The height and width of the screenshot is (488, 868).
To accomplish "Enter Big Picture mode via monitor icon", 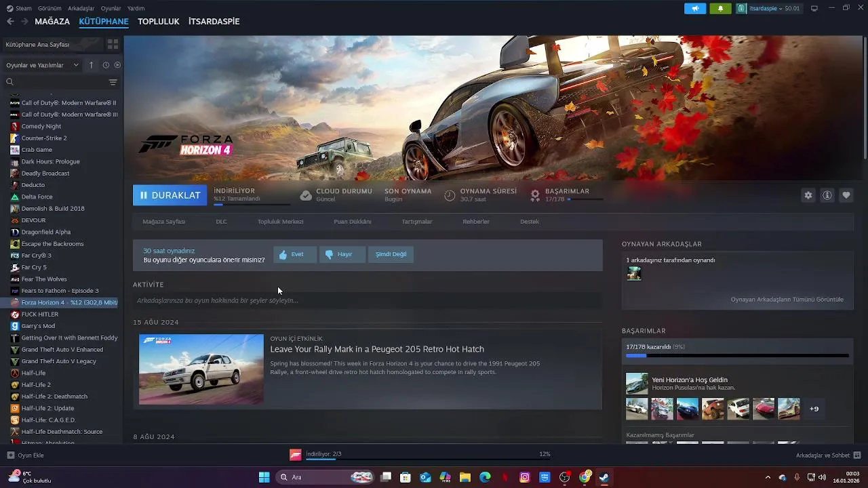I will 814,8.
